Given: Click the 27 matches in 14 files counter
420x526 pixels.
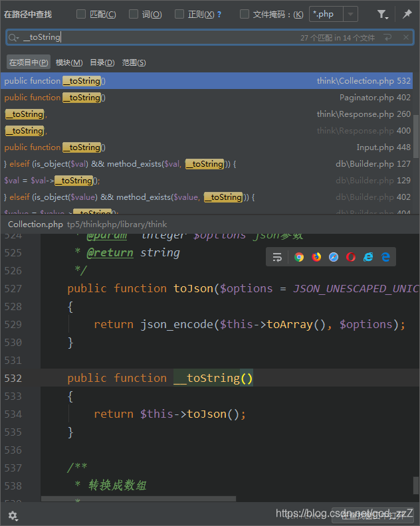Looking at the screenshot, I should click(338, 38).
